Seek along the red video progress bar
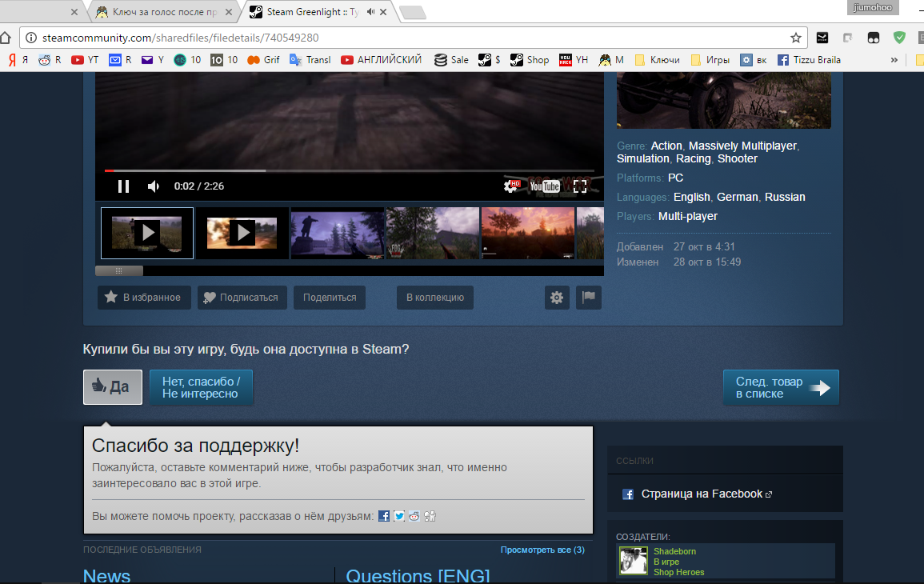 [350, 171]
